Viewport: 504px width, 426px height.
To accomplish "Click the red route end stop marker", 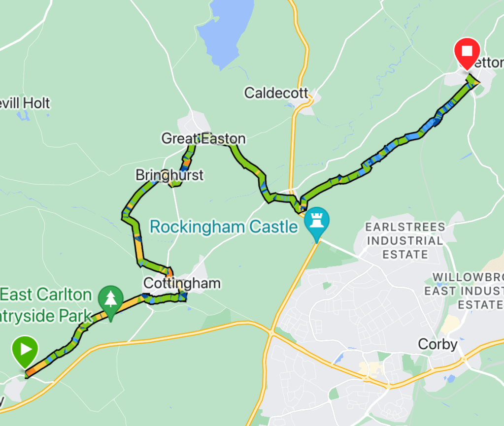I will coord(467,53).
